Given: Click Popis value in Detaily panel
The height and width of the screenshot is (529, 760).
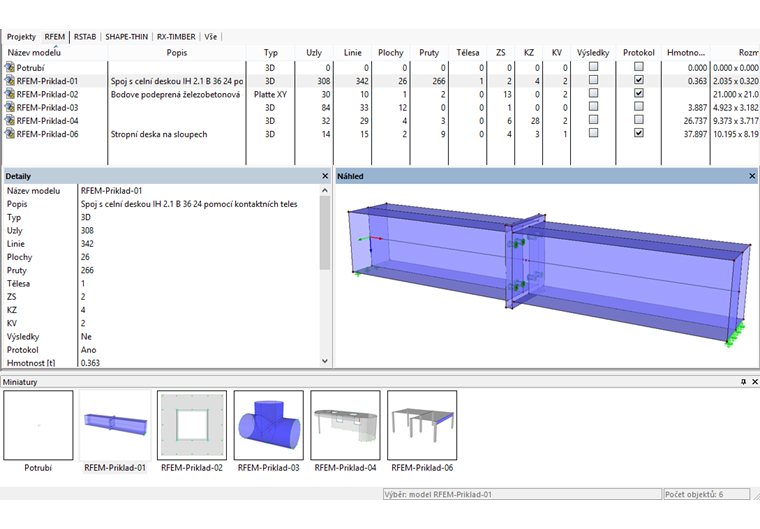Looking at the screenshot, I should point(189,204).
